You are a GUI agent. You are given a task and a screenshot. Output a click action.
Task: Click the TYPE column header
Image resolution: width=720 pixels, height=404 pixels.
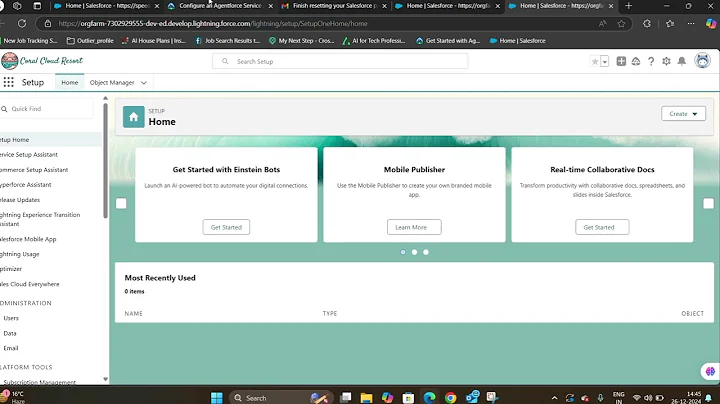click(330, 314)
